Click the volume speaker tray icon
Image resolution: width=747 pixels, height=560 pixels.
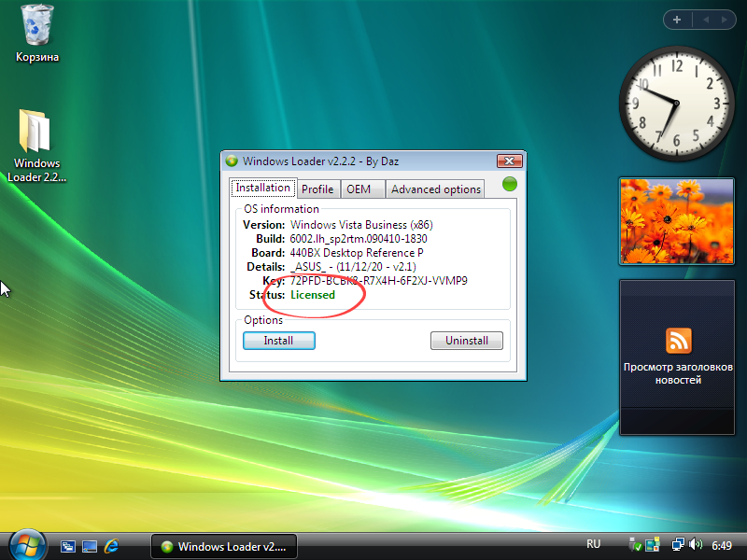[696, 544]
